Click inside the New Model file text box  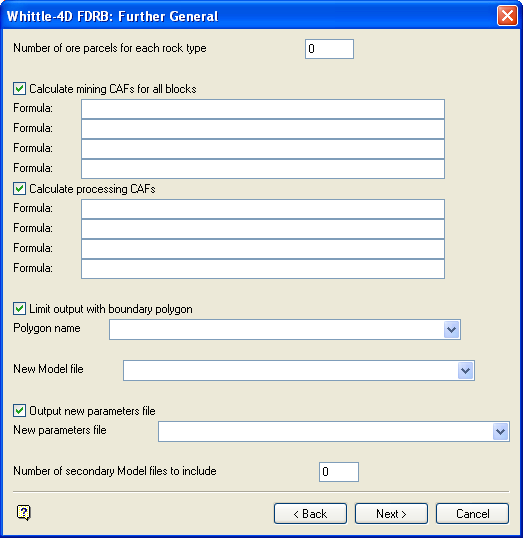click(291, 371)
